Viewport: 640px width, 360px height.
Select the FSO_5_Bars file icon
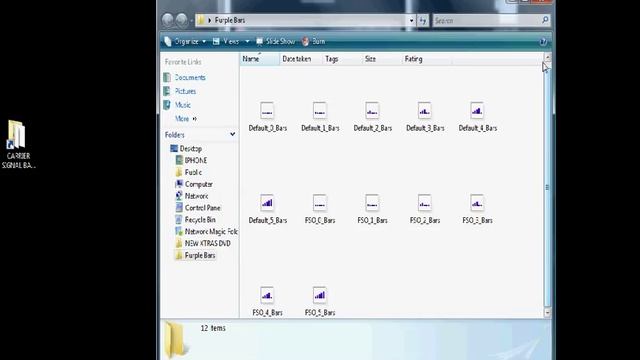320,295
